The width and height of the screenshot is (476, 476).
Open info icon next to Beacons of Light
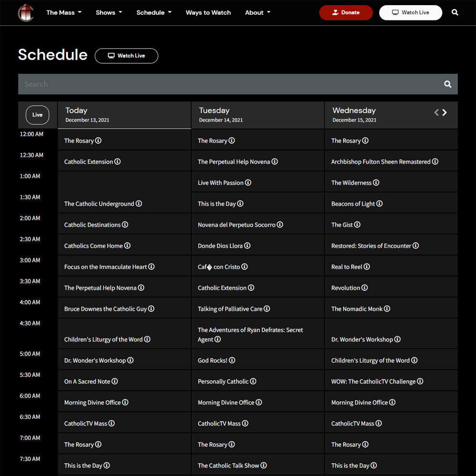click(379, 203)
